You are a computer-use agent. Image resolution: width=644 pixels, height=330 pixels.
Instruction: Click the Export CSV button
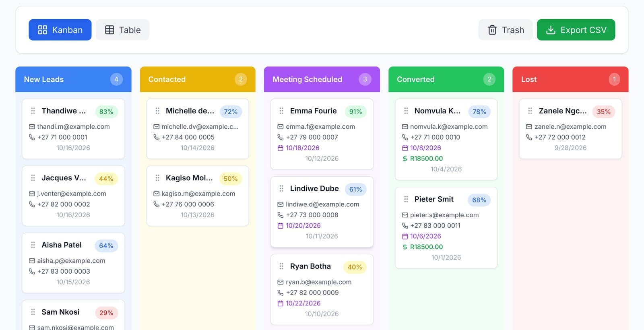tap(576, 30)
